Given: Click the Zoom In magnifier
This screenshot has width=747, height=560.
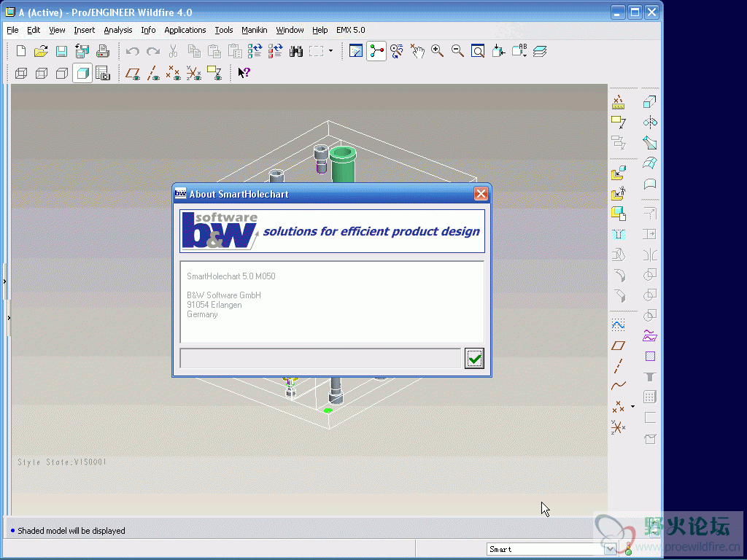Looking at the screenshot, I should click(x=438, y=51).
